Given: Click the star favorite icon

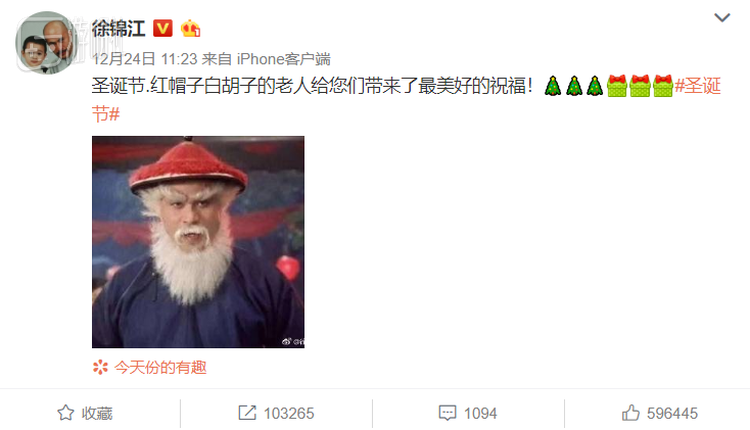Looking at the screenshot, I should pyautogui.click(x=66, y=413).
